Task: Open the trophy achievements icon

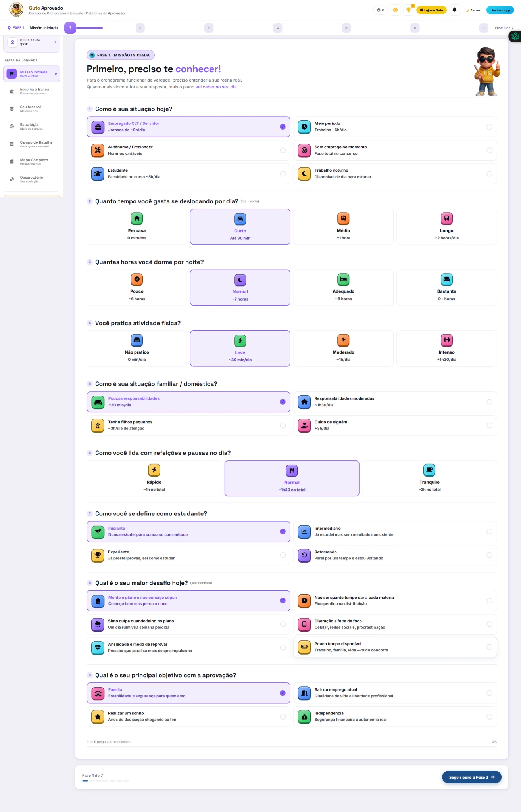Action: click(x=408, y=10)
